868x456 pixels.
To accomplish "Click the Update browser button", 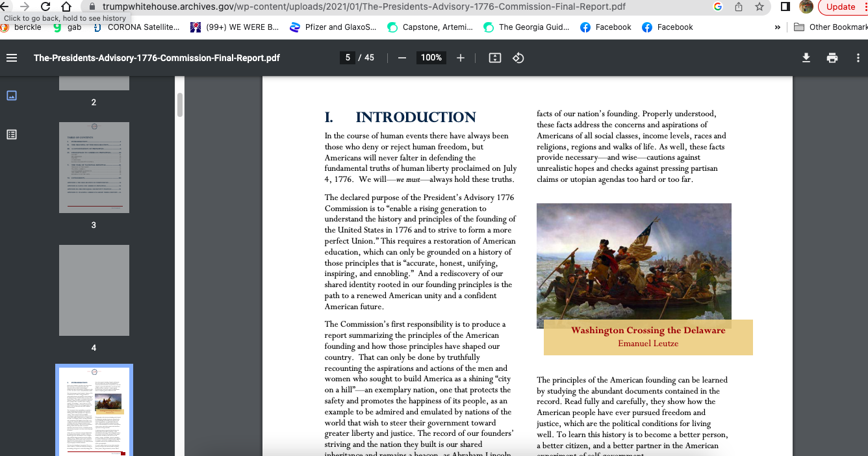I will (x=842, y=6).
